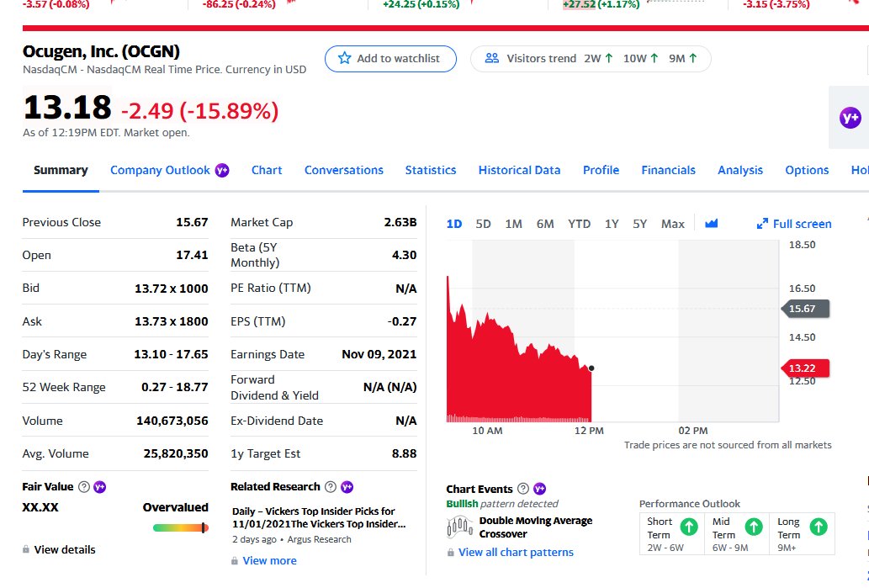The width and height of the screenshot is (869, 588).
Task: Click the Short Term green up arrow
Action: pos(689,527)
